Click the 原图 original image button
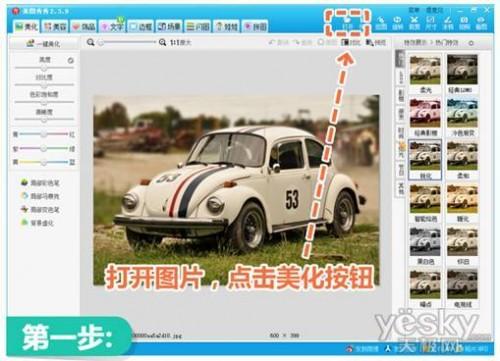Viewport: 500px width, 361px height. [x=327, y=43]
